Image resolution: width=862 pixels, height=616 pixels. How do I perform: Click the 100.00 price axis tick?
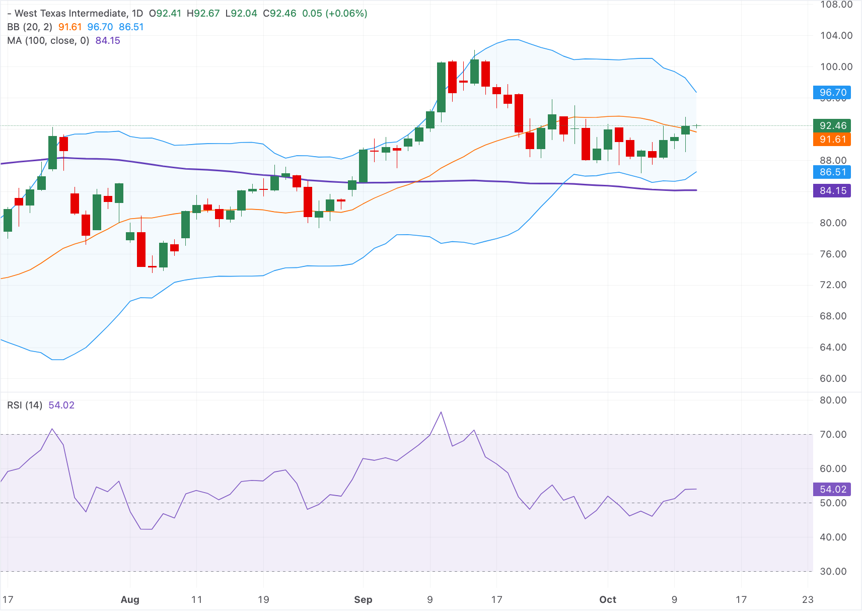point(836,66)
